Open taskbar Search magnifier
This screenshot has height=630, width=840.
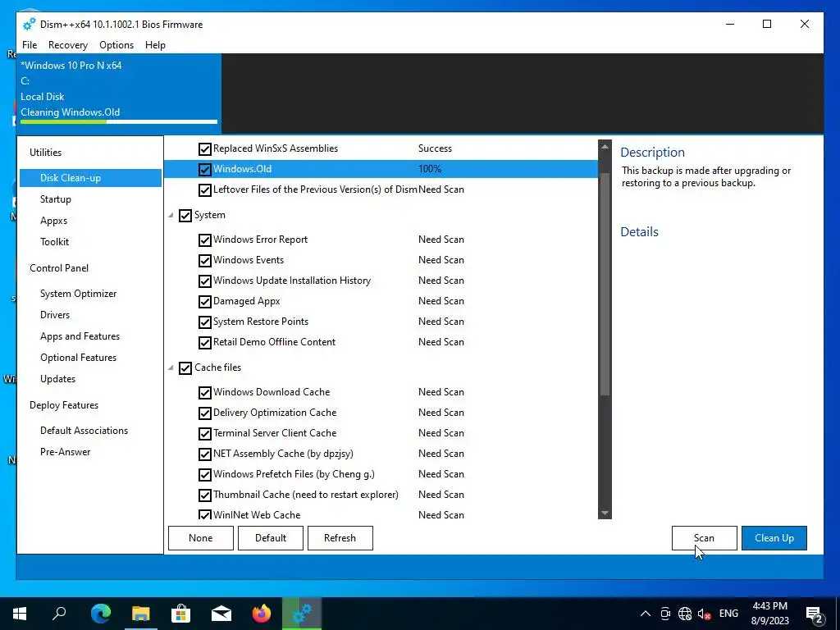click(59, 614)
